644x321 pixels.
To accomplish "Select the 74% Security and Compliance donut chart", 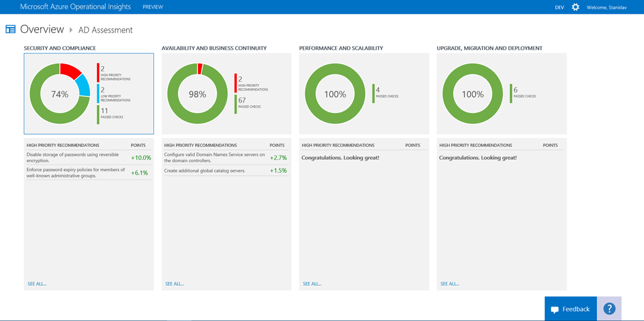I will click(x=60, y=94).
